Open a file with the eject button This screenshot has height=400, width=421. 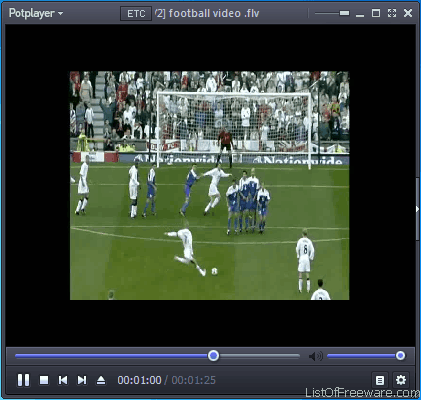tap(101, 380)
